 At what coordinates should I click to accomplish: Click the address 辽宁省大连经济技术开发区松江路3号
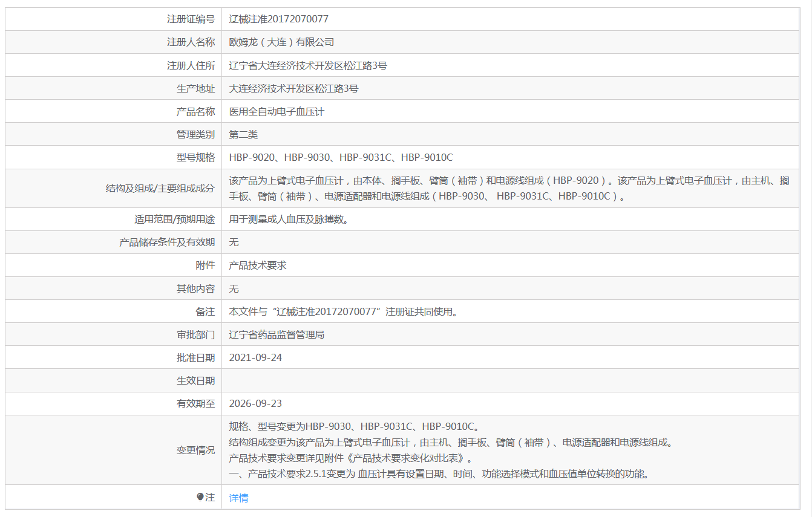[x=308, y=65]
